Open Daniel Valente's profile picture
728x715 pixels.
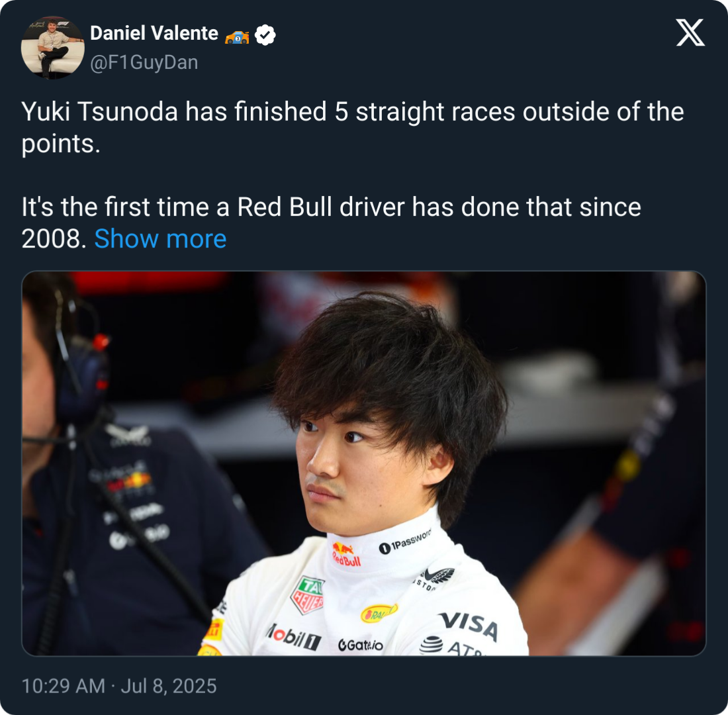52,48
